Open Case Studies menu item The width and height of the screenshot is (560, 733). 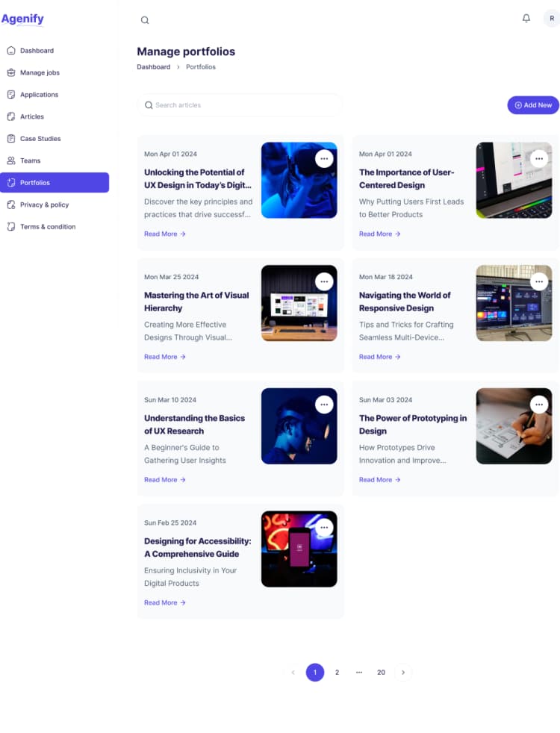(55, 138)
